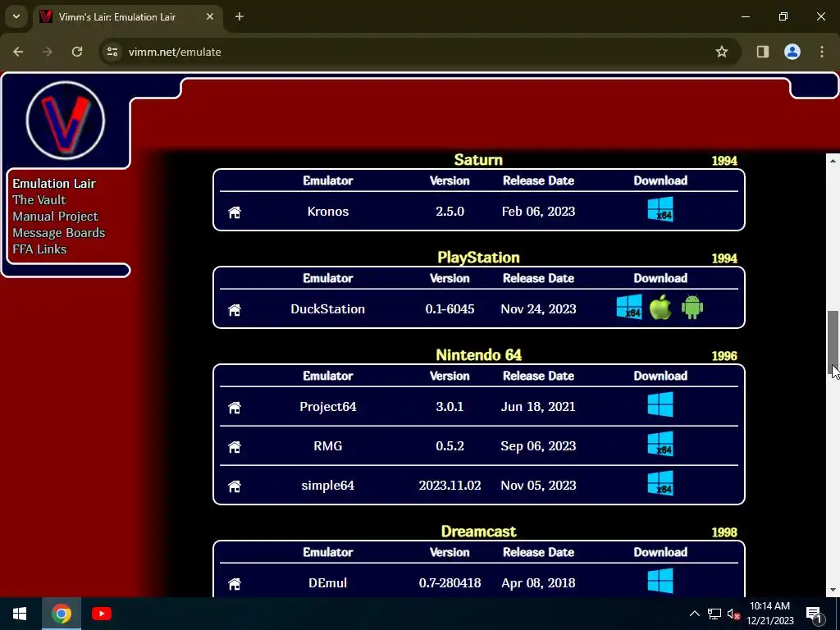Select the Kronos emulator name
Image resolution: width=840 pixels, height=630 pixels.
coord(328,212)
